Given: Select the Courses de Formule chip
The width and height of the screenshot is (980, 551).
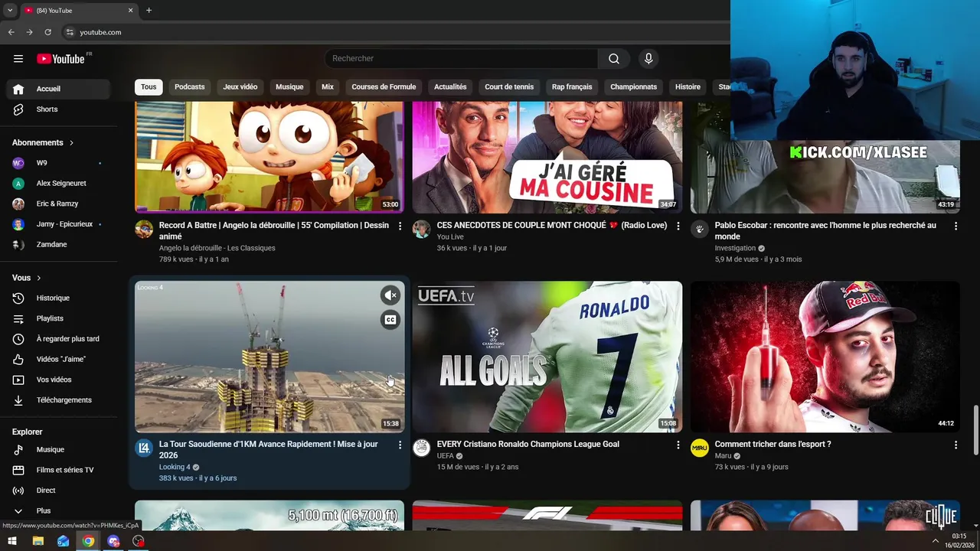Looking at the screenshot, I should tap(384, 87).
